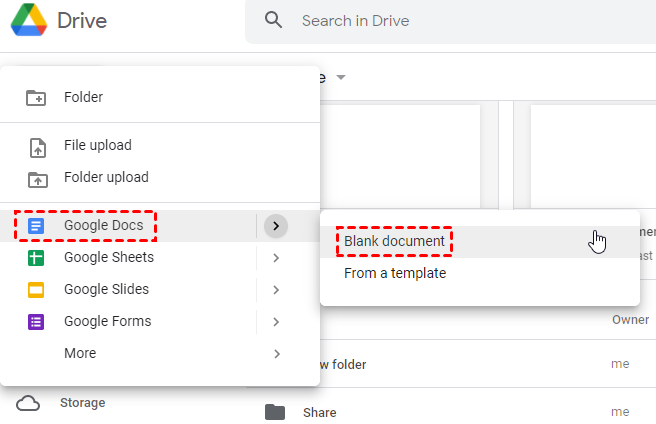The height and width of the screenshot is (424, 656).
Task: Open the My Drive dropdown arrow
Action: pos(341,78)
